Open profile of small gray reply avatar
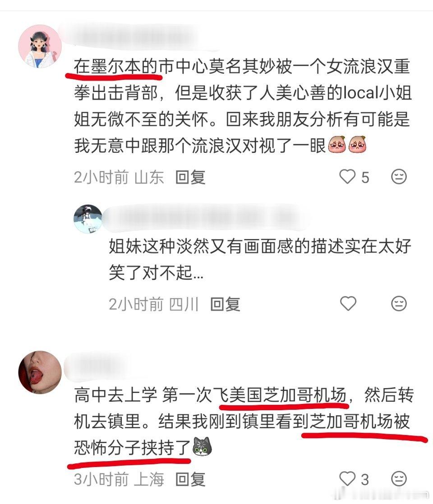The width and height of the screenshot is (433, 504). pyautogui.click(x=88, y=219)
